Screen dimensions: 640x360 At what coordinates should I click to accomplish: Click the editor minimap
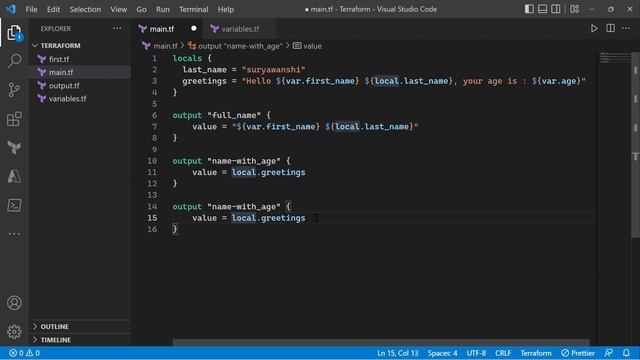[615, 58]
